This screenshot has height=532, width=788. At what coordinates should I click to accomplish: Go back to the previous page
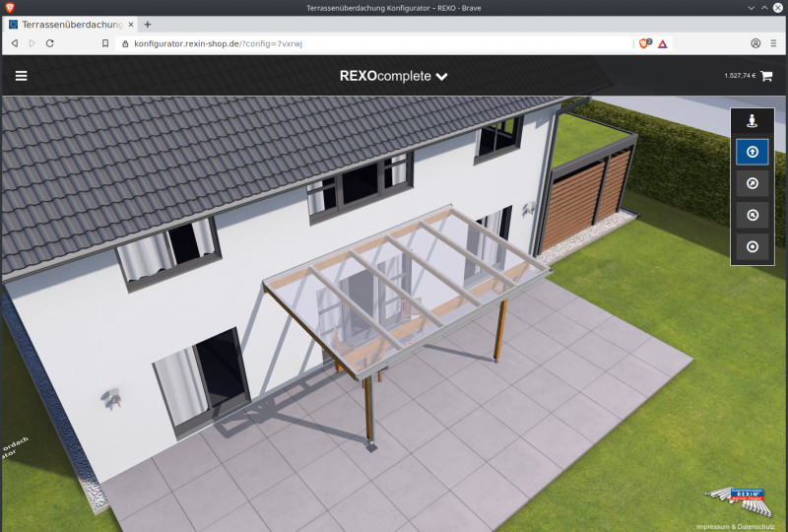click(x=14, y=43)
